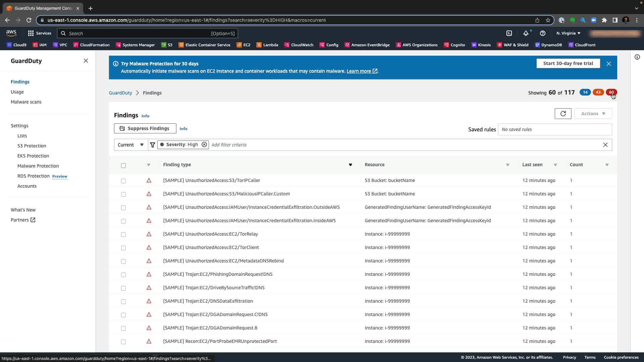This screenshot has width=644, height=362.
Task: Check the EC2/TorRelay finding row
Action: pyautogui.click(x=123, y=234)
